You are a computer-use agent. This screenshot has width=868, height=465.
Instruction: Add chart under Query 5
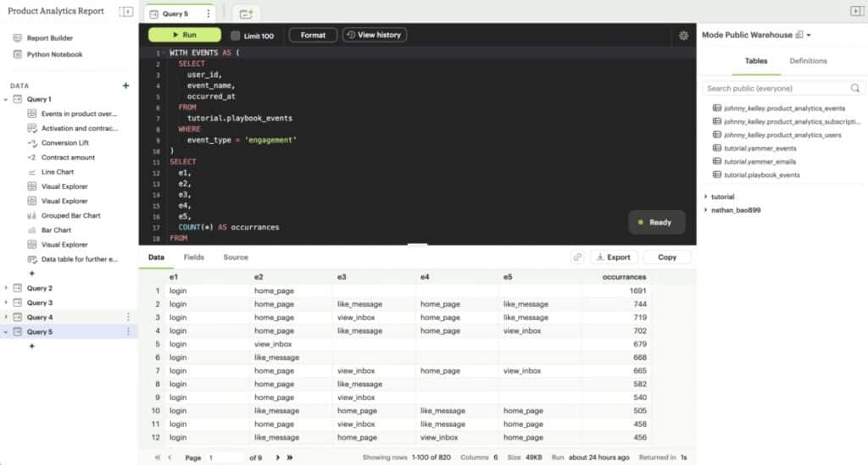click(31, 346)
